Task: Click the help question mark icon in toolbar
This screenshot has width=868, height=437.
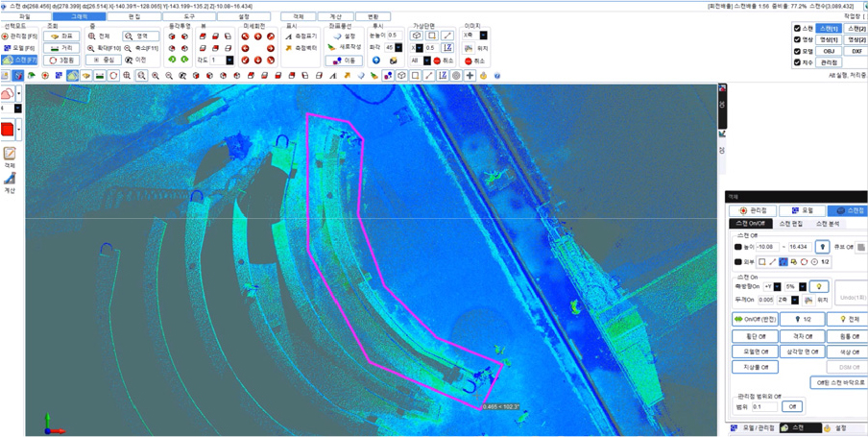Action: [496, 75]
